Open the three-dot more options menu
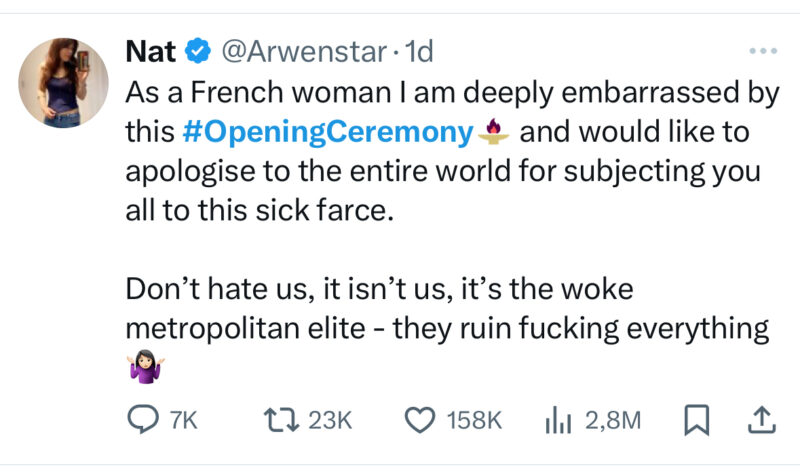 click(762, 51)
